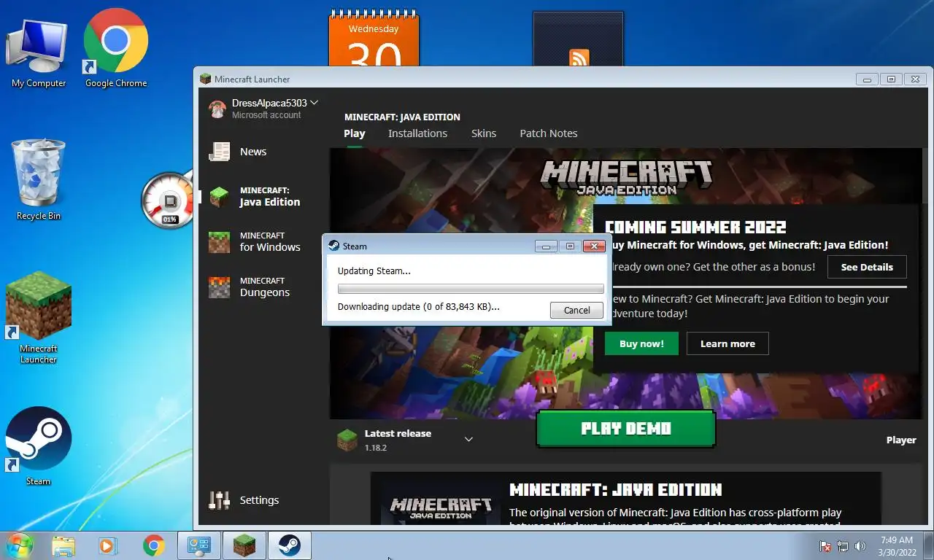Select the Minecraft Launcher desktop shortcut
934x560 pixels.
pyautogui.click(x=39, y=318)
